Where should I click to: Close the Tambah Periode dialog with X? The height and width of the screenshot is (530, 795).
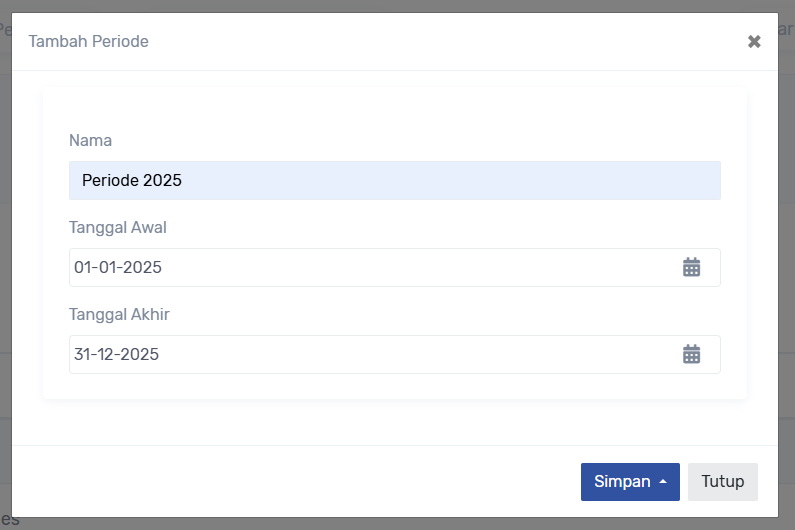[754, 42]
